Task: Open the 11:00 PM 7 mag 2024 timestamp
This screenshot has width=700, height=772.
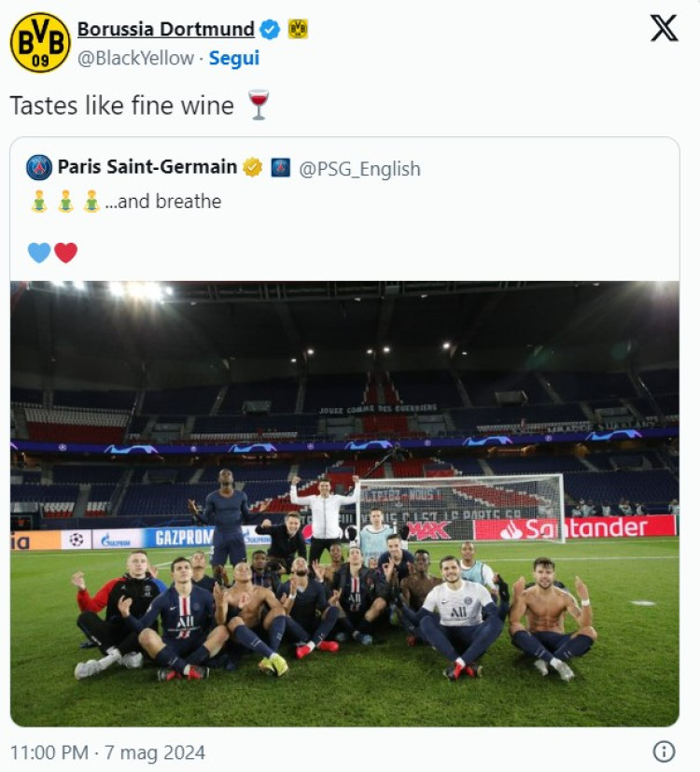Action: (x=107, y=752)
